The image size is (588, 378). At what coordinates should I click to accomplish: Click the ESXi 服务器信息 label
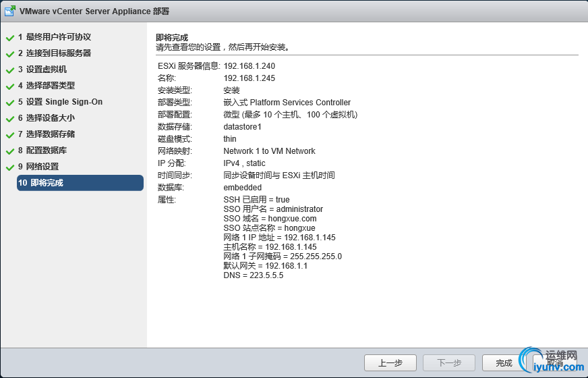[x=189, y=66]
